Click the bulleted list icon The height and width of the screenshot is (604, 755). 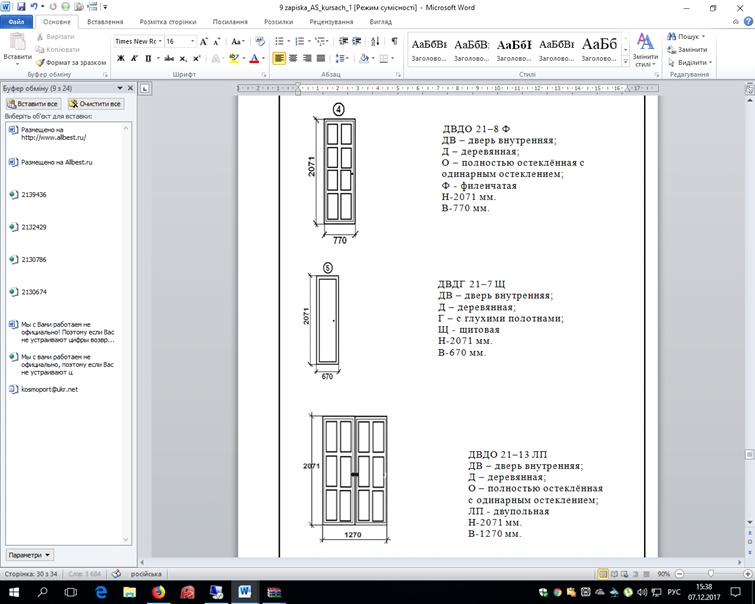click(x=279, y=42)
